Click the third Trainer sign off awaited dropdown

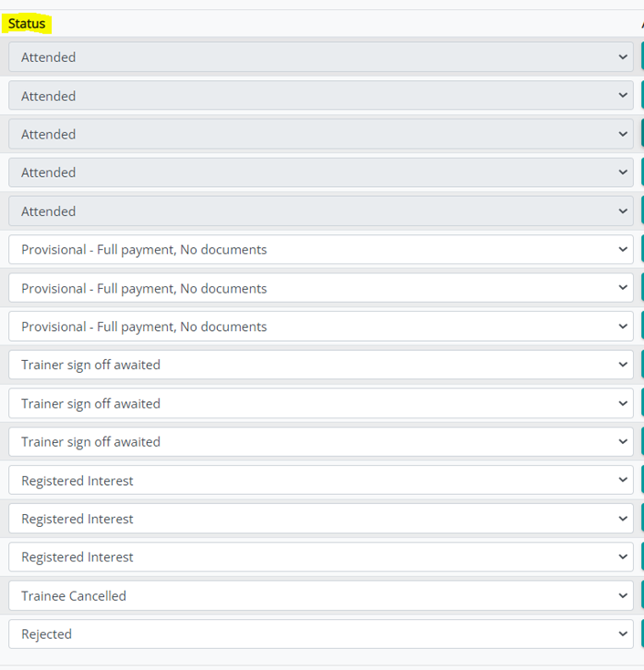click(320, 442)
